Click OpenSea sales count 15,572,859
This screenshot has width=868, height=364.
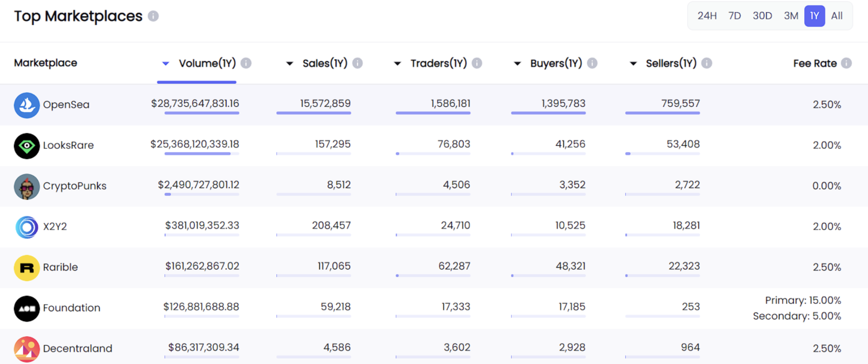click(325, 104)
